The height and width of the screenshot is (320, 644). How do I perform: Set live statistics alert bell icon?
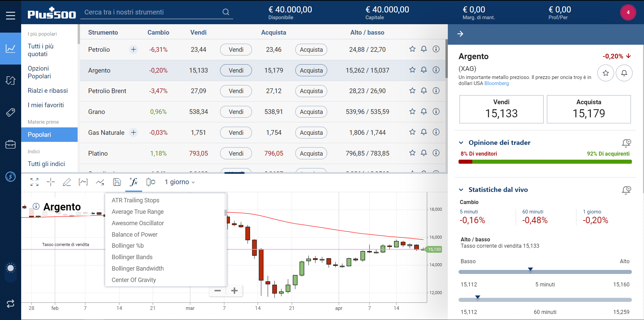626,190
